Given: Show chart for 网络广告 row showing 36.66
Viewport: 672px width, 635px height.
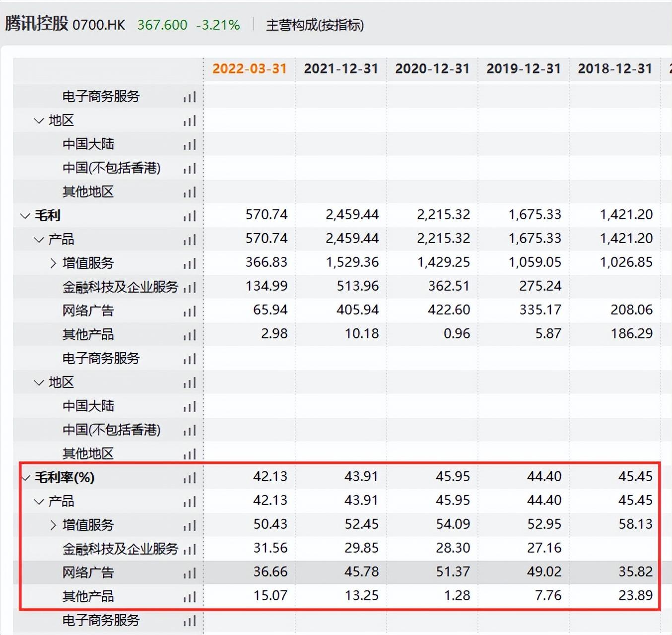Looking at the screenshot, I should pyautogui.click(x=190, y=573).
